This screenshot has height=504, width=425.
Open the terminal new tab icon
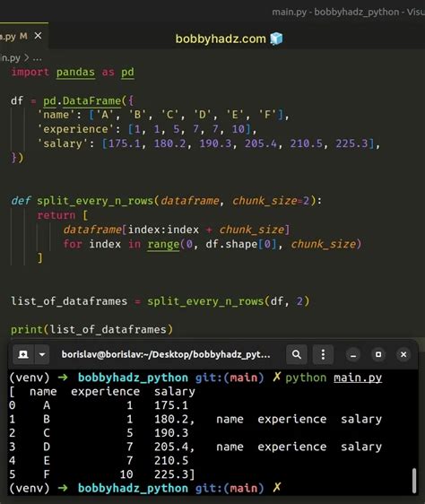[23, 354]
